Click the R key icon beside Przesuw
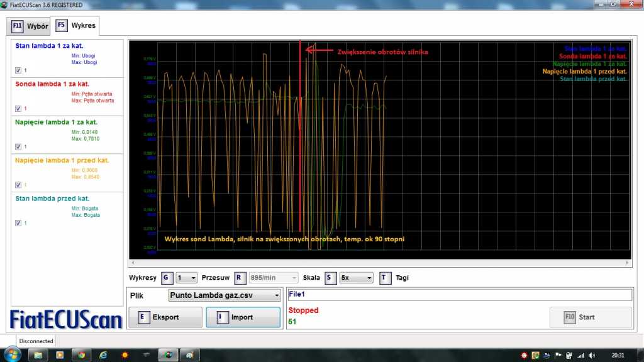Image resolution: width=644 pixels, height=362 pixels. coord(240,278)
